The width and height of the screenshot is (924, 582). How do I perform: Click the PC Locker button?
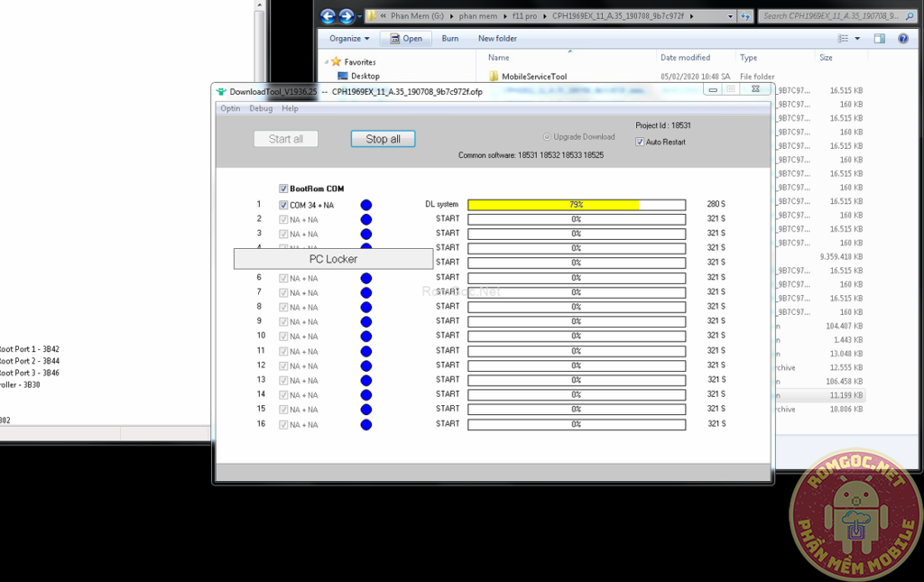coord(333,259)
